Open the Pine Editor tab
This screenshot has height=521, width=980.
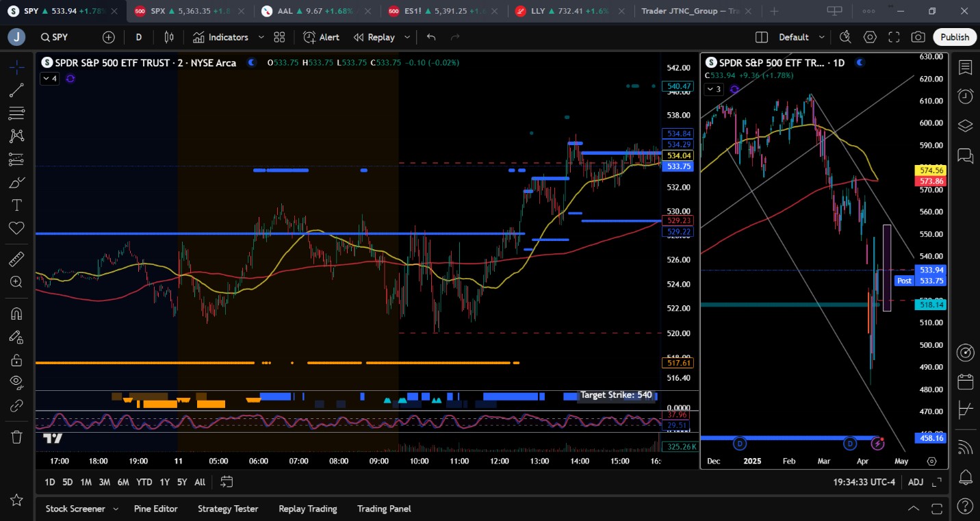coord(156,509)
